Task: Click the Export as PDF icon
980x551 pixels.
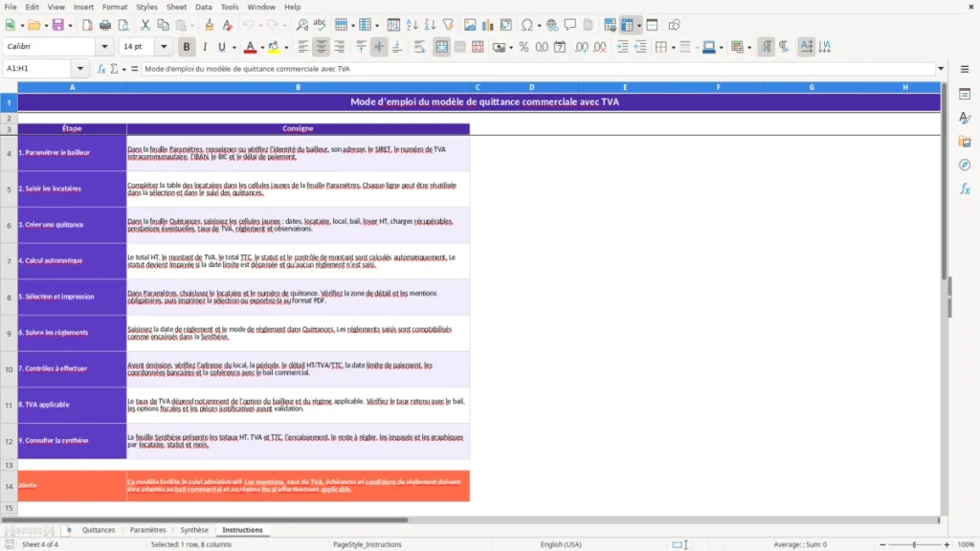Action: point(87,25)
